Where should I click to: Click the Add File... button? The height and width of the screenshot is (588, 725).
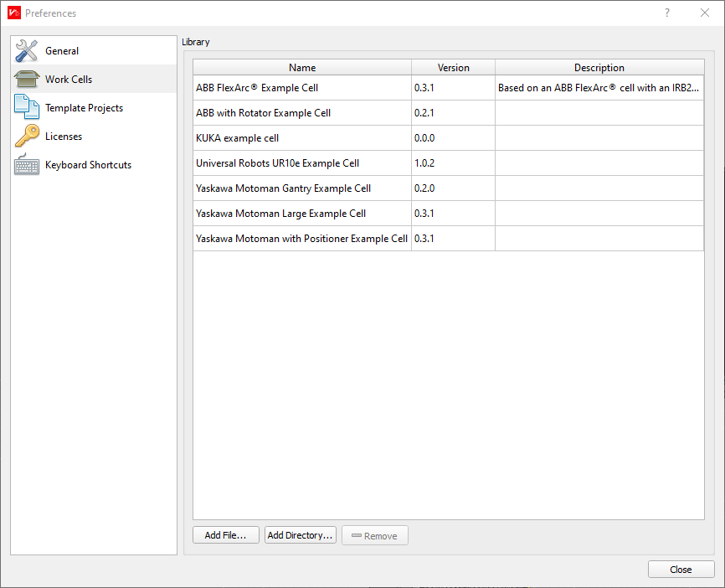(x=226, y=535)
